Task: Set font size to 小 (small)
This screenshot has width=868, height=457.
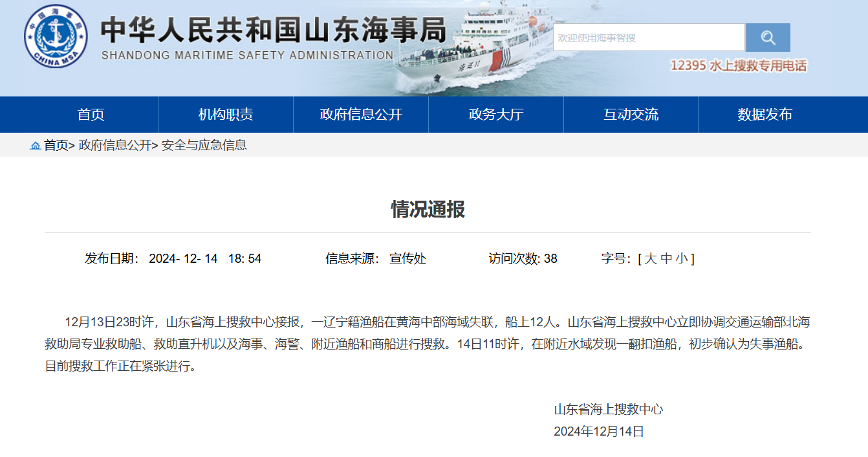Action: 682,259
